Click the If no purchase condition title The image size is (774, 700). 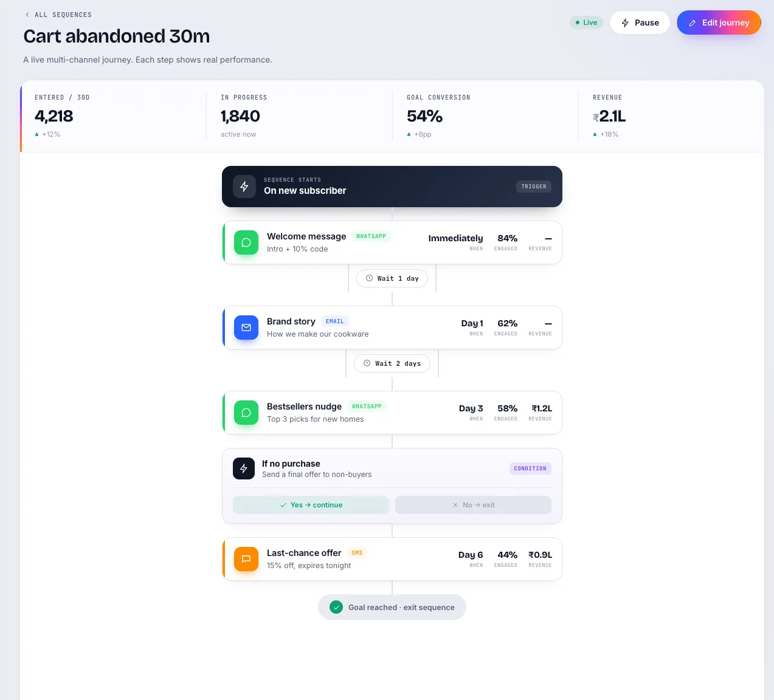(x=291, y=464)
